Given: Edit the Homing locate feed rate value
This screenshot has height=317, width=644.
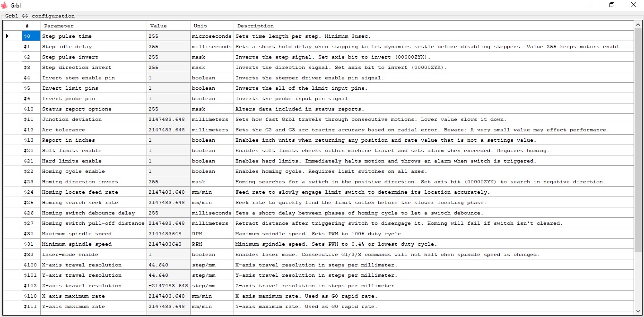Looking at the screenshot, I should coord(168,192).
